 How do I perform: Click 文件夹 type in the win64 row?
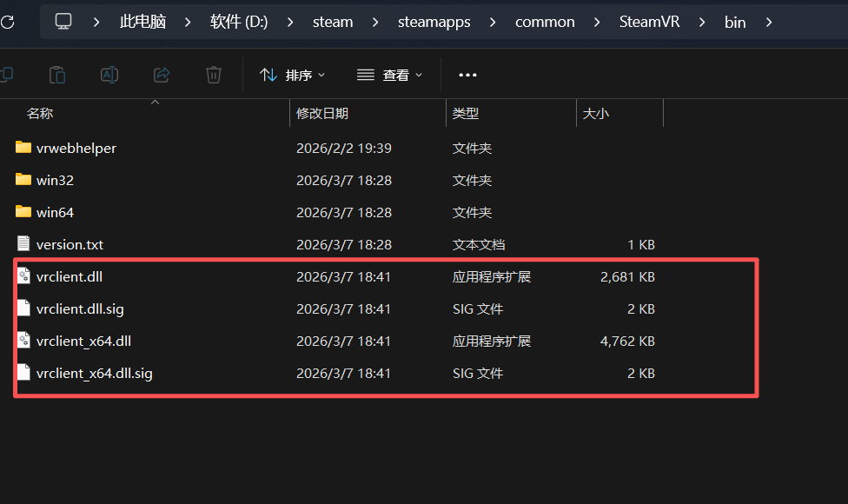click(472, 213)
